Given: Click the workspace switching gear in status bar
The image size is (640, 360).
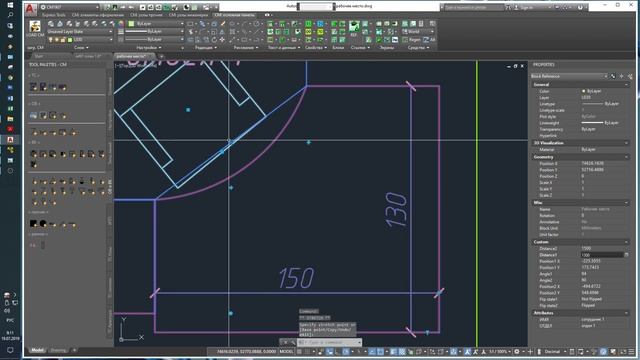Looking at the screenshot, I should (518, 351).
